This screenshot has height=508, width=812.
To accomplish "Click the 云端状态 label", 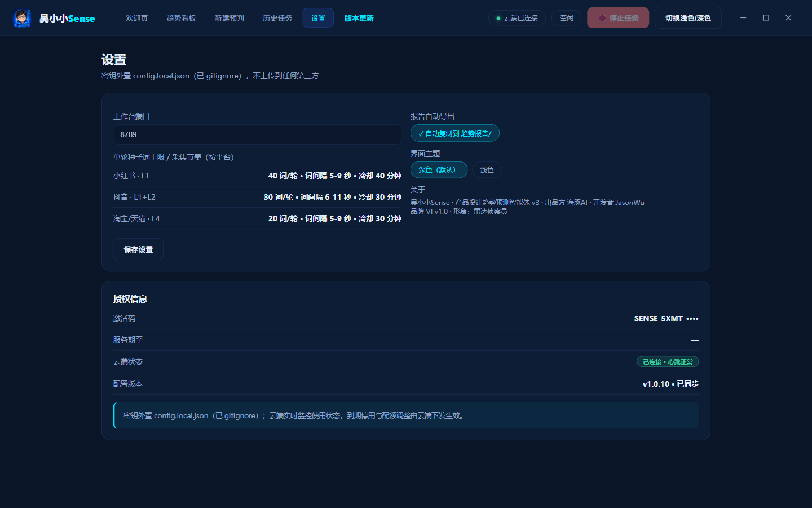I will (x=128, y=361).
